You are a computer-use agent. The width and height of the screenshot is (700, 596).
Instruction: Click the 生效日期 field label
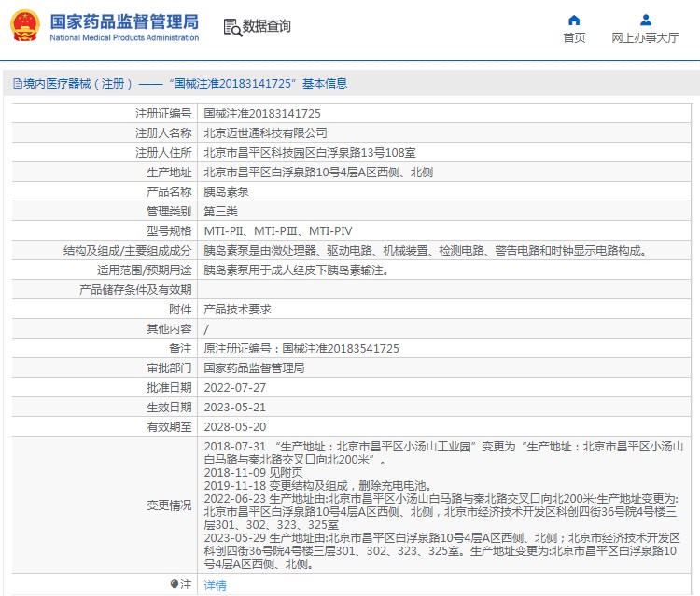[x=169, y=408]
